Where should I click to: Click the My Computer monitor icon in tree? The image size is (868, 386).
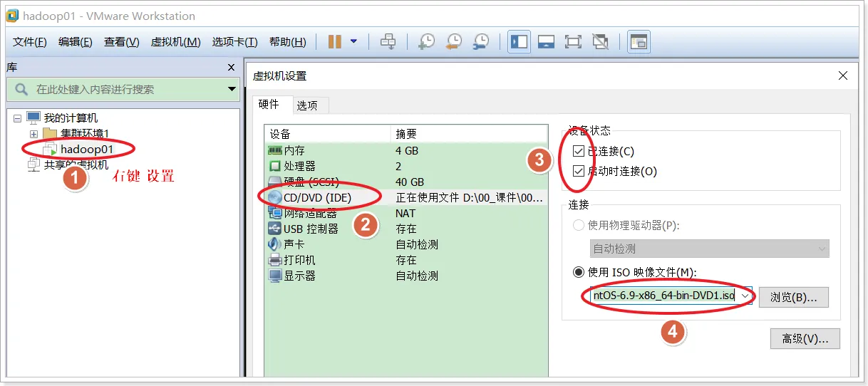[x=33, y=118]
